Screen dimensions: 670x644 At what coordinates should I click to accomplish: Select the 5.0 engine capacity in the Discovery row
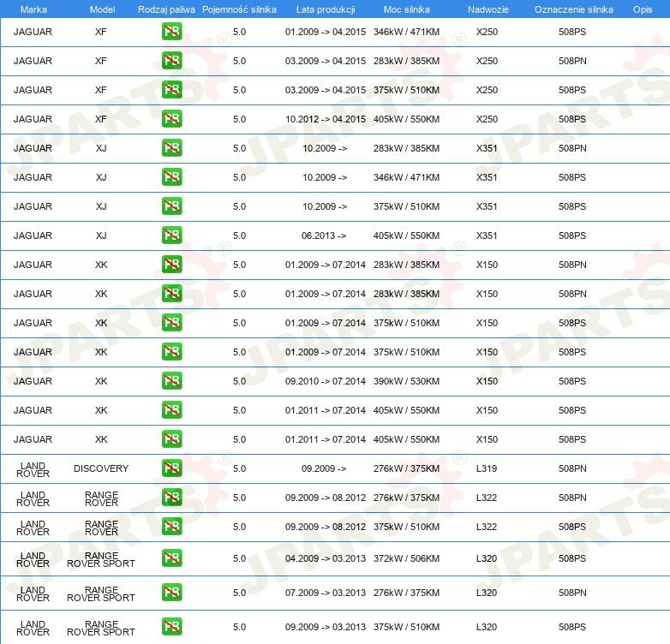(239, 468)
